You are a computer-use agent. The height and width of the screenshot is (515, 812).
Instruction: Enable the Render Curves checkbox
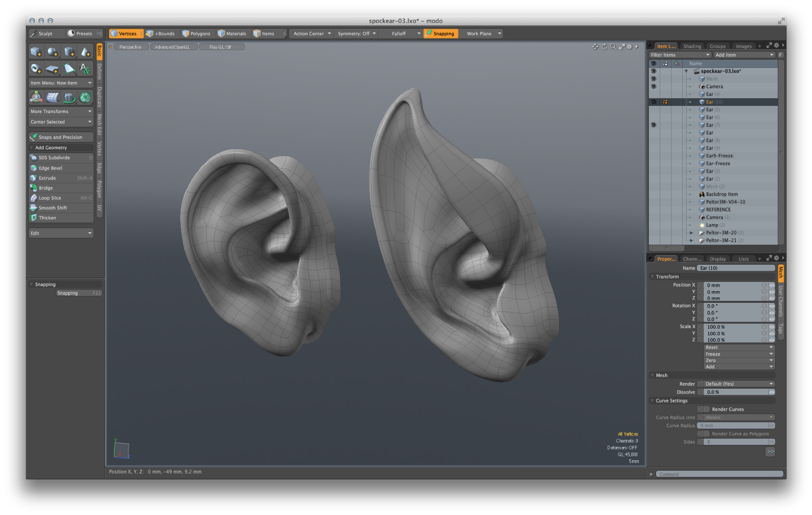[x=703, y=409]
